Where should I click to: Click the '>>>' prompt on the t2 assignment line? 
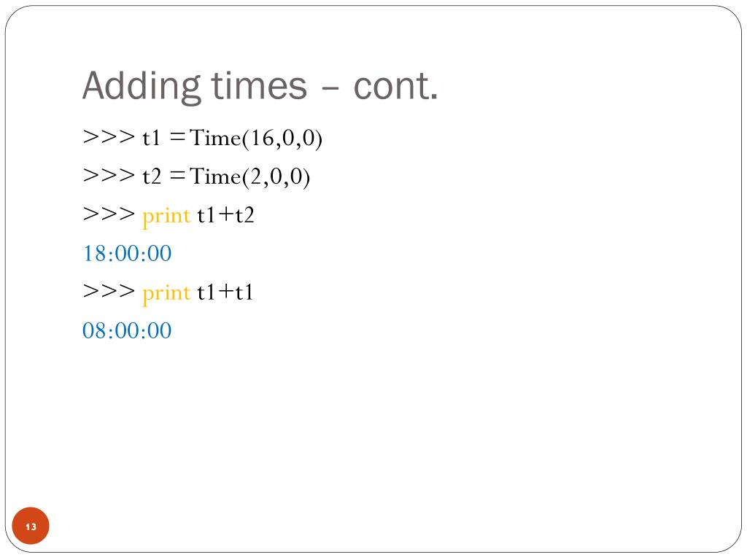pos(109,176)
